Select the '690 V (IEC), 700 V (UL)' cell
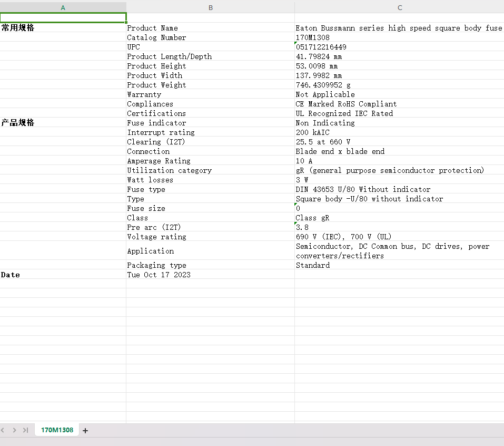The image size is (504, 446). pyautogui.click(x=399, y=237)
